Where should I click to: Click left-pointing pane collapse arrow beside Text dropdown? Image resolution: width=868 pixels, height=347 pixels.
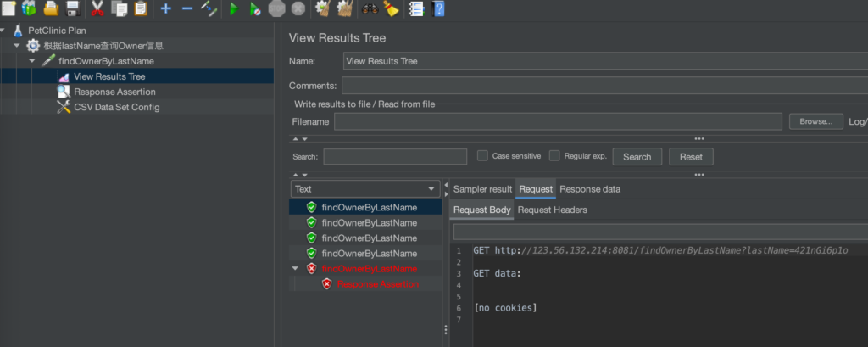446,185
